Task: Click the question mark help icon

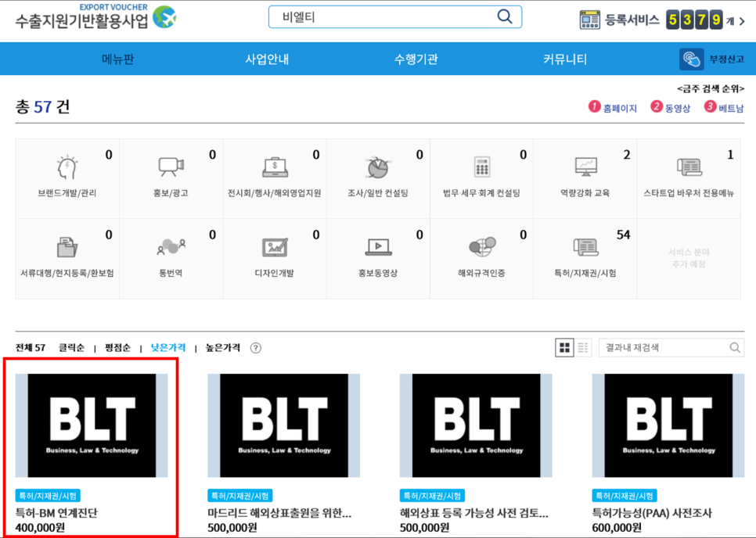Action: coord(256,348)
